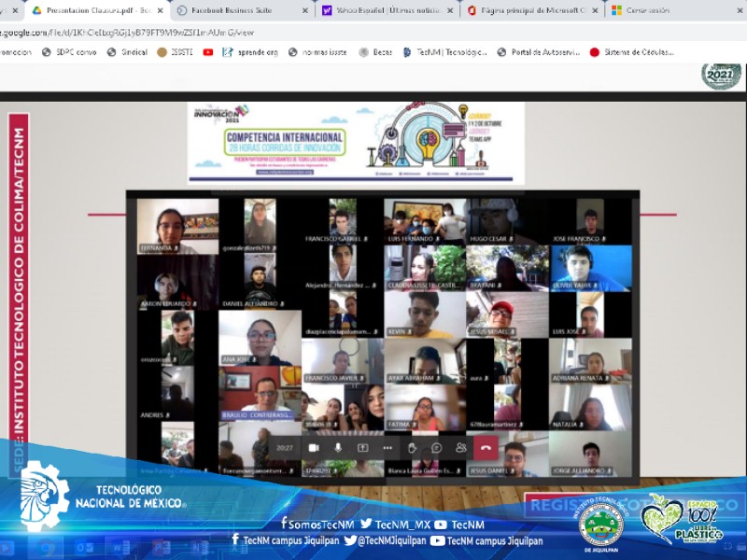
Task: Open Outlook from the taskbar
Action: (x=85, y=548)
